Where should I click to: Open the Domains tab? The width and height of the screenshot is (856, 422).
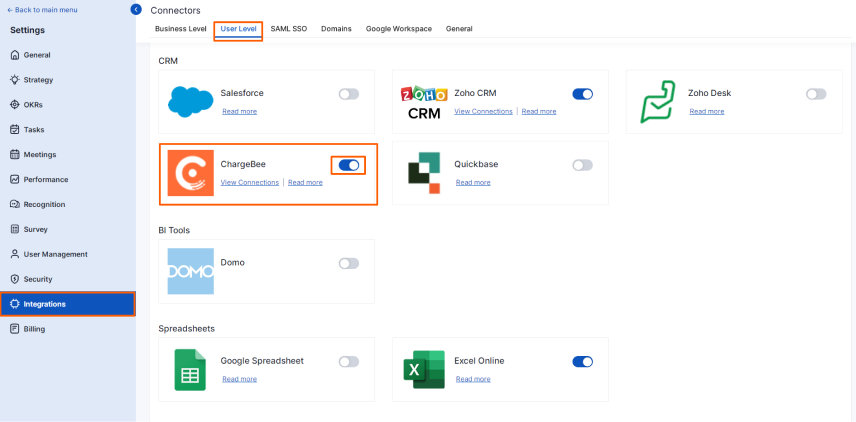coord(336,29)
